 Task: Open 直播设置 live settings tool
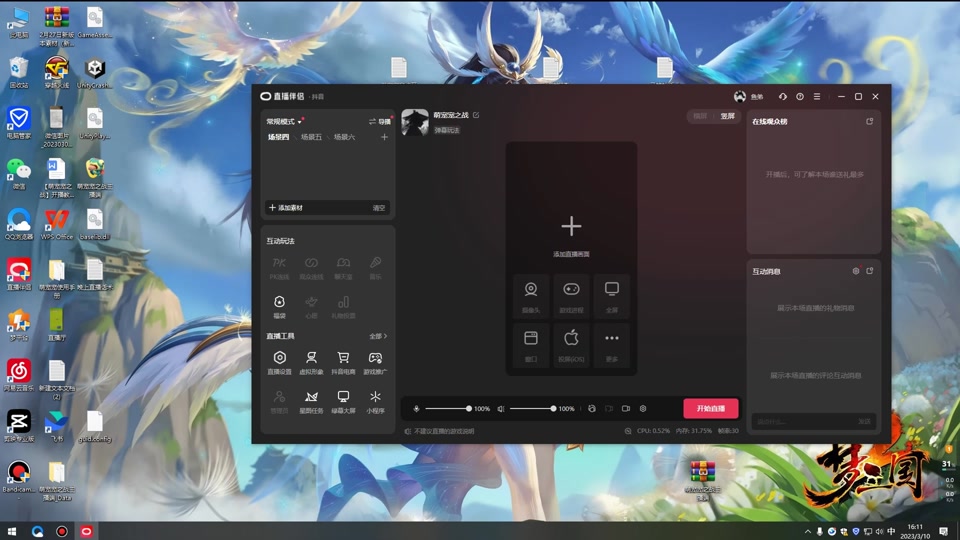click(x=279, y=362)
